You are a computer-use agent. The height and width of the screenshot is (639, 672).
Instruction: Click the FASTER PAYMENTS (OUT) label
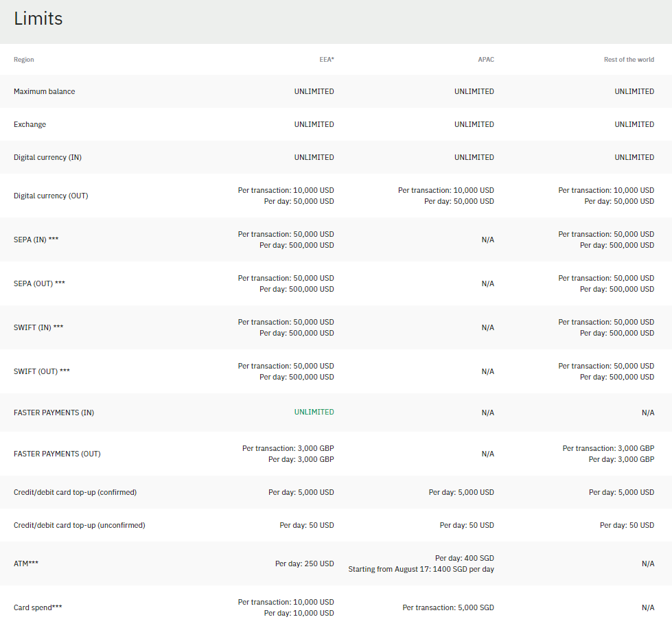click(57, 454)
